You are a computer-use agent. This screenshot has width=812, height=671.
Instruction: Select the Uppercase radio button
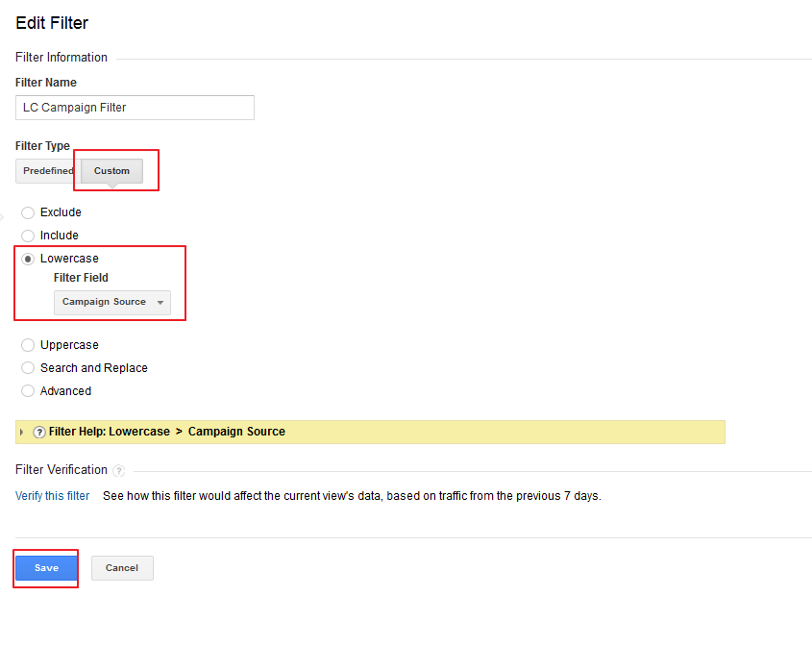[x=28, y=345]
